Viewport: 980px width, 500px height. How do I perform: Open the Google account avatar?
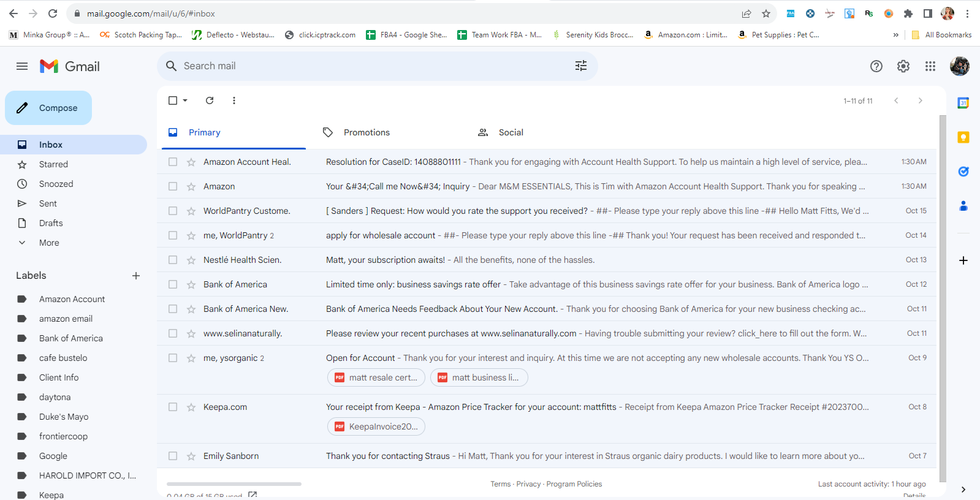click(960, 66)
